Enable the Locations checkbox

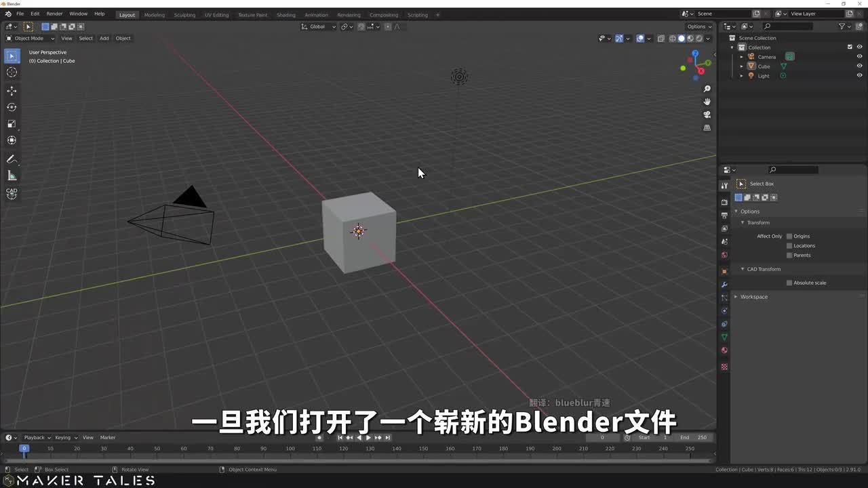[789, 245]
